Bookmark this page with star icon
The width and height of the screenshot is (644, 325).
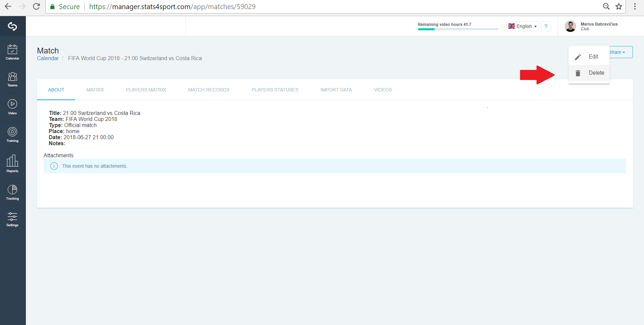tap(619, 6)
